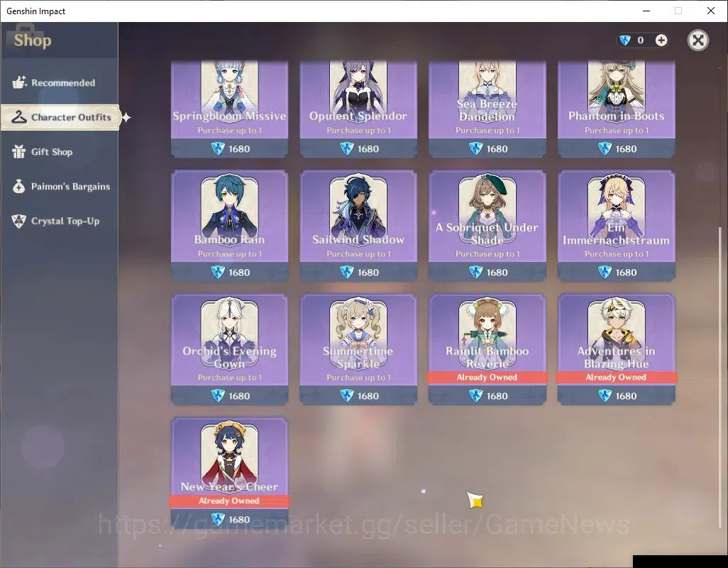
Task: Close the Genshin Impact window
Action: (x=711, y=11)
